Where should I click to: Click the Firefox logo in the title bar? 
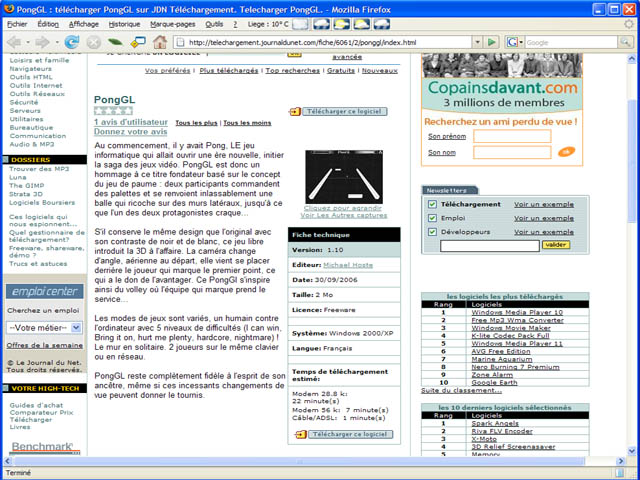click(x=9, y=9)
